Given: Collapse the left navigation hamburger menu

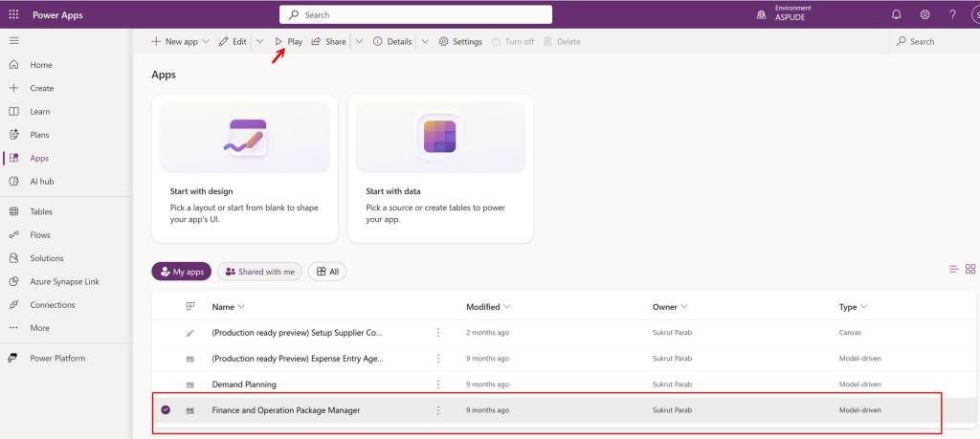Looking at the screenshot, I should (x=13, y=41).
